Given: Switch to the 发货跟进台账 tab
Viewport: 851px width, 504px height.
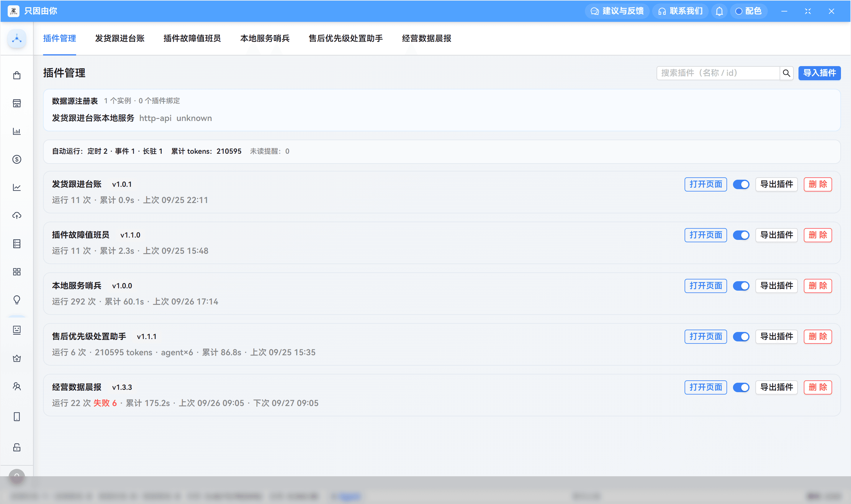Looking at the screenshot, I should (x=120, y=38).
